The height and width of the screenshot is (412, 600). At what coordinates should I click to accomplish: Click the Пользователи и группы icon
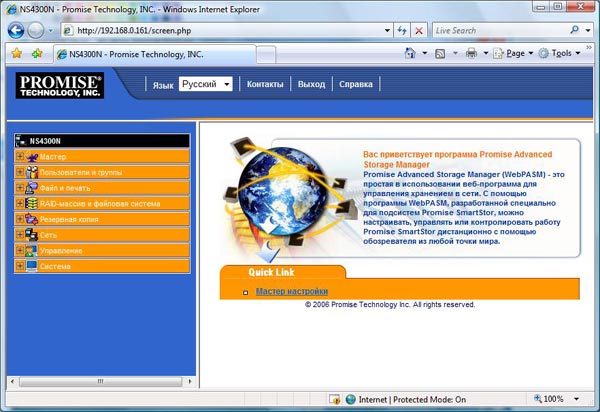tap(32, 172)
